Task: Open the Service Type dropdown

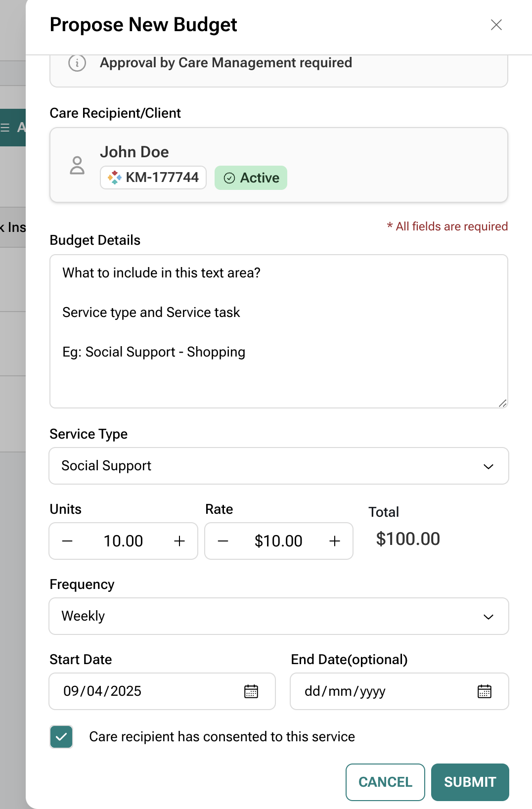Action: point(279,466)
